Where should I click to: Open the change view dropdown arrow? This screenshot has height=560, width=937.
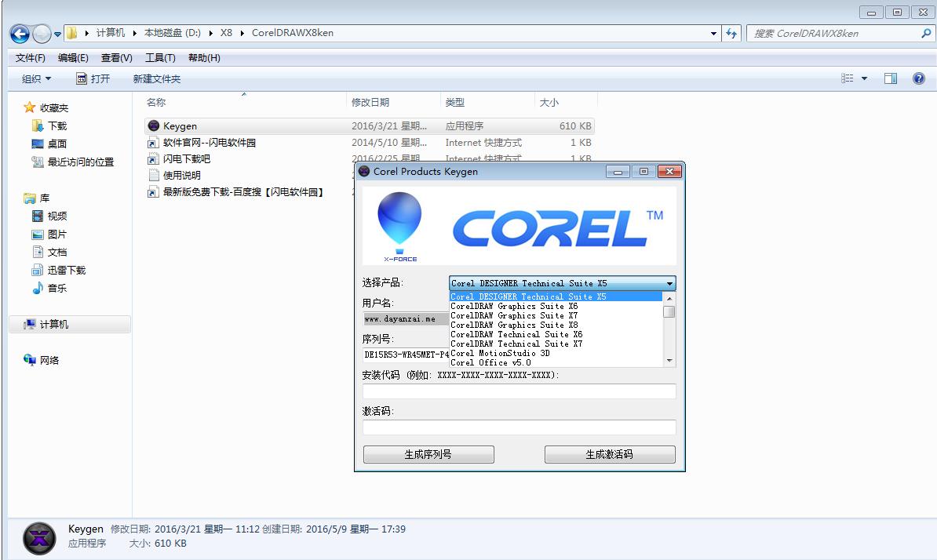864,78
